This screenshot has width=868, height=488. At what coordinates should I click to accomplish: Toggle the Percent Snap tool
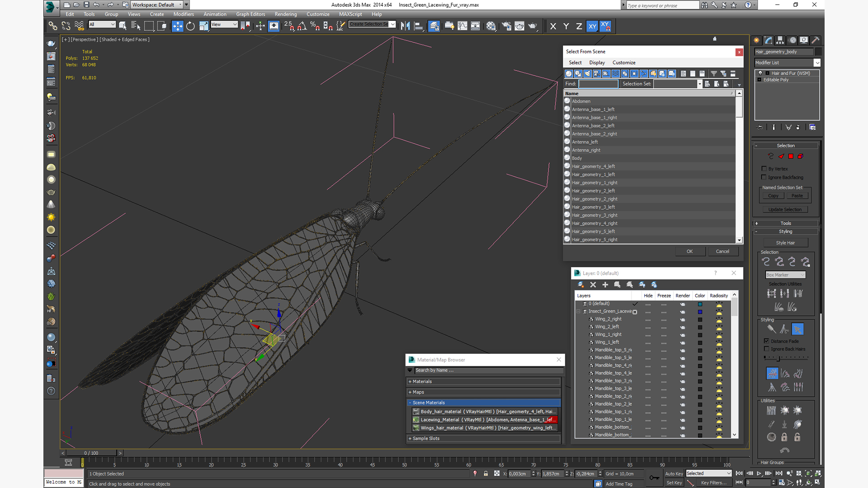pyautogui.click(x=315, y=26)
